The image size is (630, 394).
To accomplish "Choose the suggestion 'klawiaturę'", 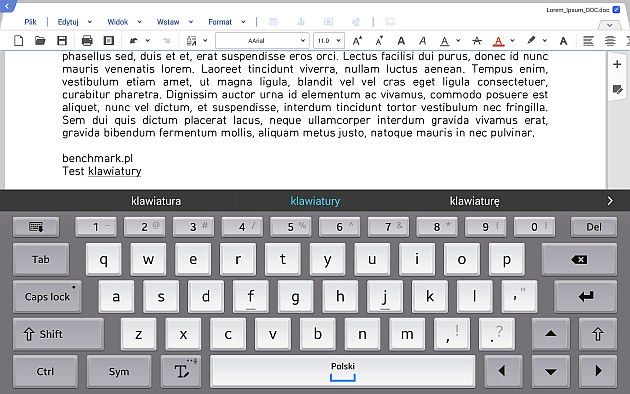I will click(x=475, y=201).
